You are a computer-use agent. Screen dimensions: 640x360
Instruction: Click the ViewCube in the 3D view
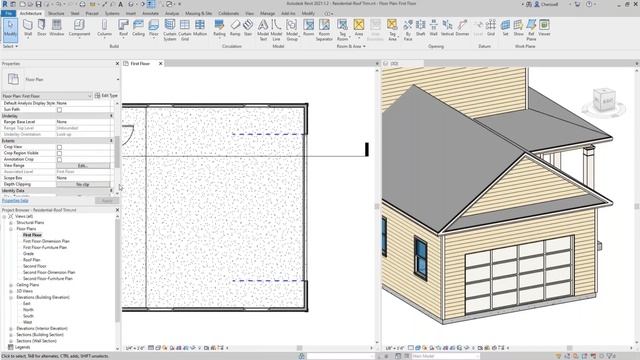pos(604,101)
